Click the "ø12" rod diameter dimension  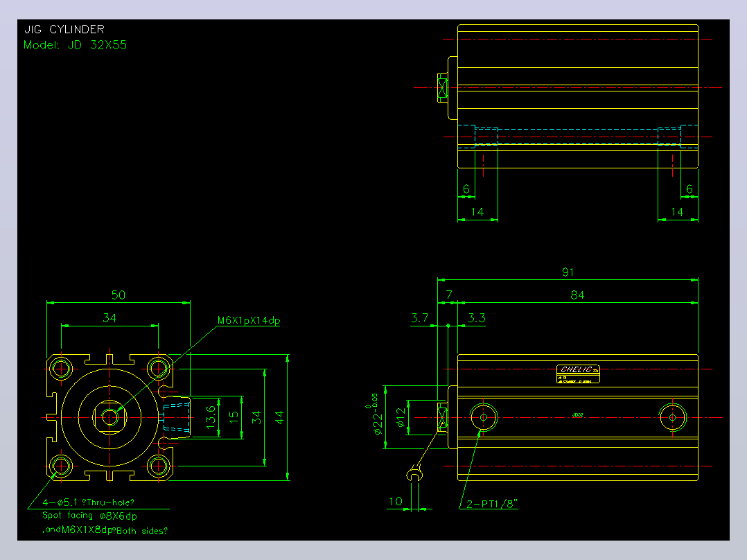pos(401,417)
